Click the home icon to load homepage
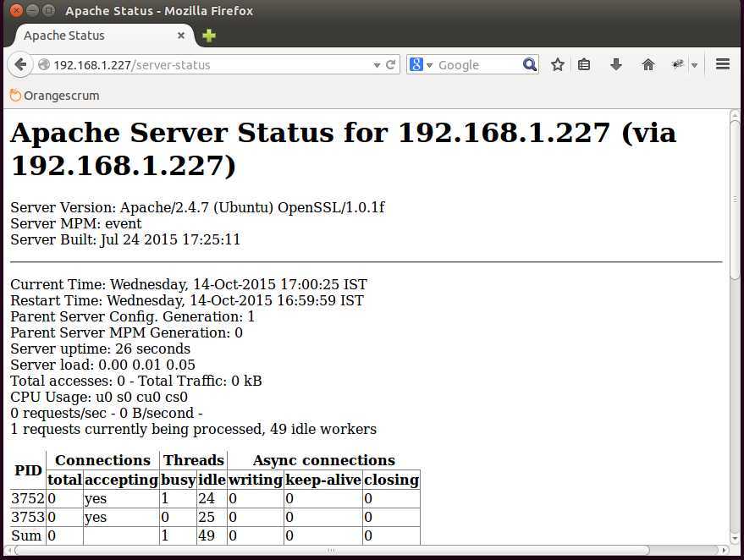Viewport: 744px width, 560px height. click(x=648, y=64)
